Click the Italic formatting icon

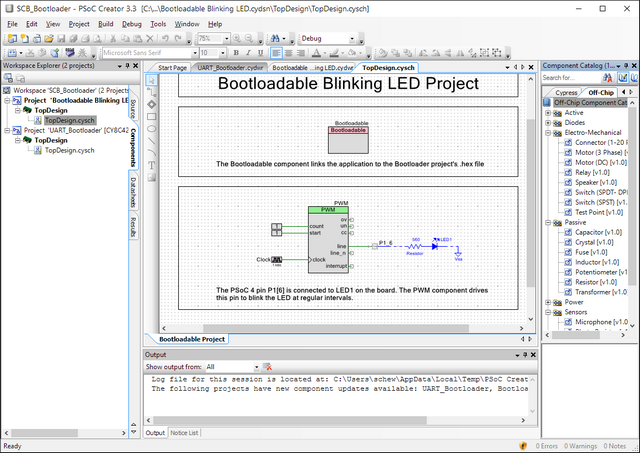coord(248,53)
